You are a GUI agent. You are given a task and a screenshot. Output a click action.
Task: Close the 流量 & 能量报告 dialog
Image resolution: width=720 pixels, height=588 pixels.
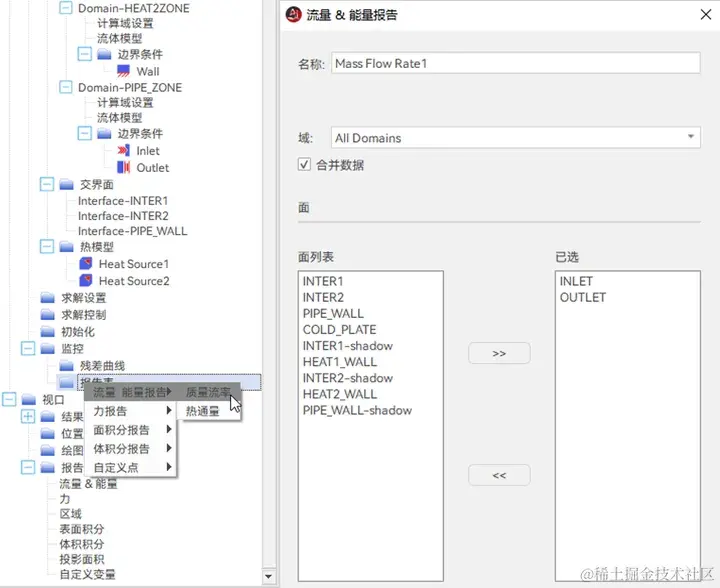tap(706, 15)
